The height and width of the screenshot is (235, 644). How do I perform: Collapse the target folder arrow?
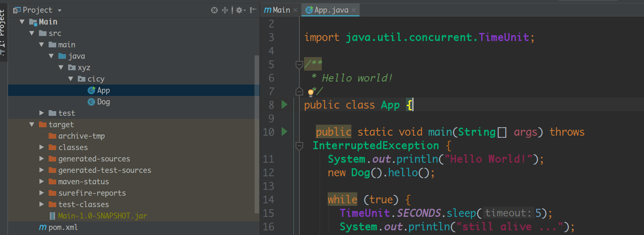(x=32, y=124)
